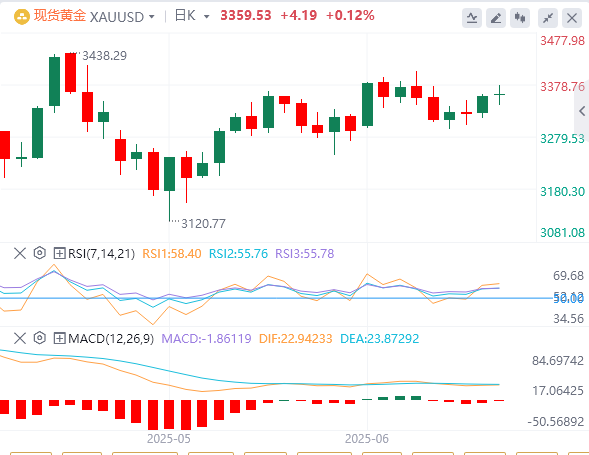The width and height of the screenshot is (589, 455).
Task: Expand RSI panel with plus icon
Action: [x=59, y=253]
